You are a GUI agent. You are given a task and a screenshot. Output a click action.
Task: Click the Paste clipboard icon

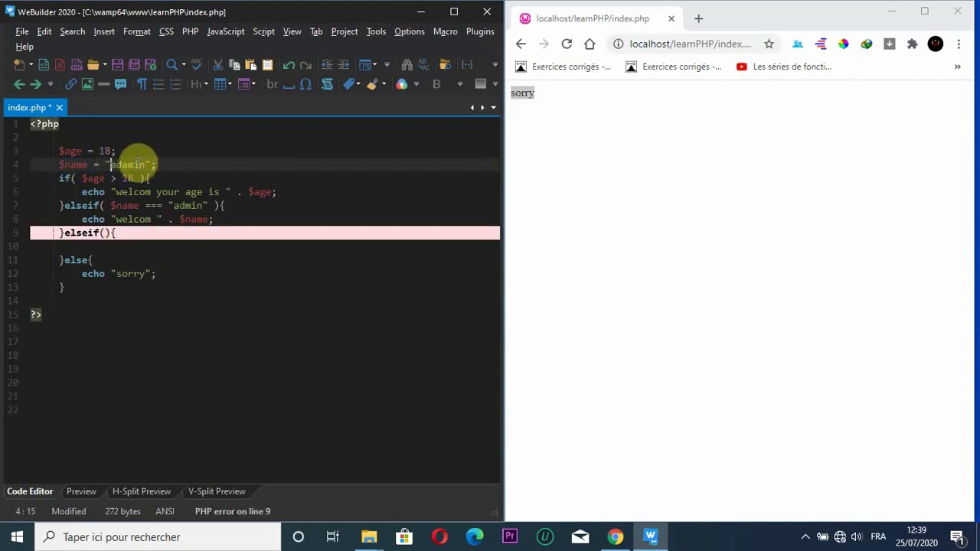250,65
